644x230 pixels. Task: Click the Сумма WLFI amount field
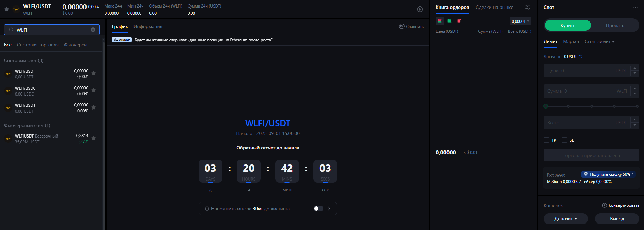tap(586, 91)
